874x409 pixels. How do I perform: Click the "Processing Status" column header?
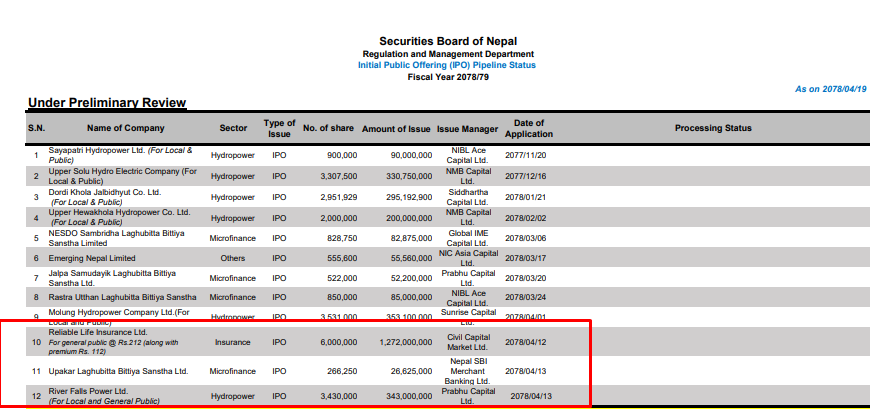pos(712,128)
